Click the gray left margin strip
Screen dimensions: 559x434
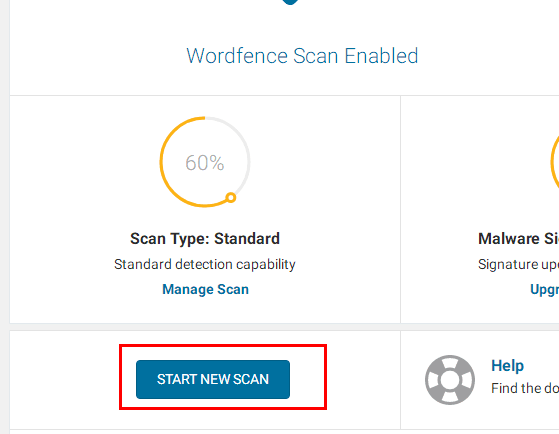[4, 217]
